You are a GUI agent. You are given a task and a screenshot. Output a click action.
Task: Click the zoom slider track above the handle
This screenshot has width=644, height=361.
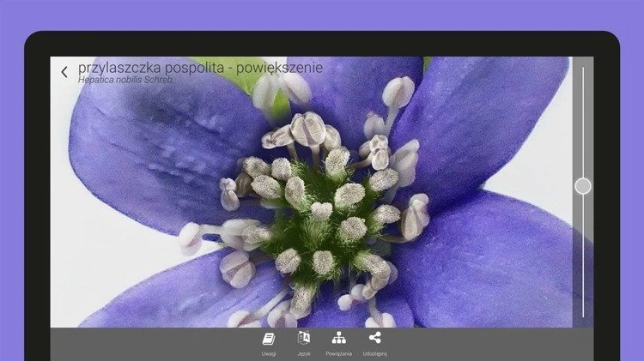583,120
